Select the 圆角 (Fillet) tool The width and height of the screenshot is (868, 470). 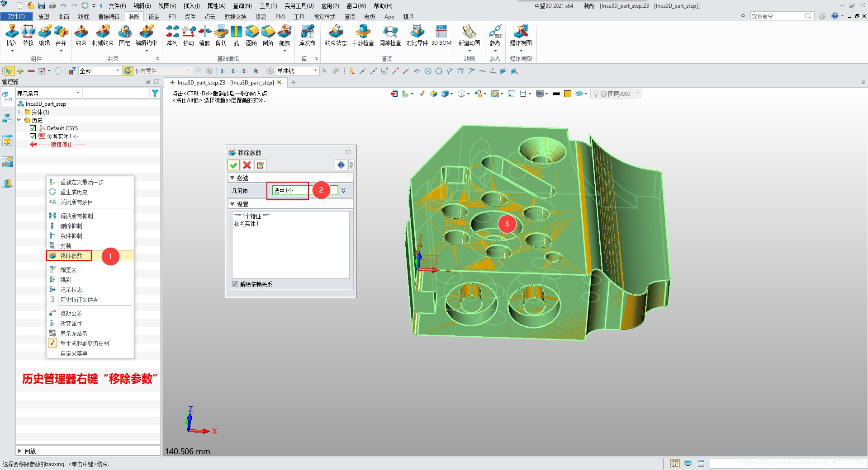coord(251,35)
